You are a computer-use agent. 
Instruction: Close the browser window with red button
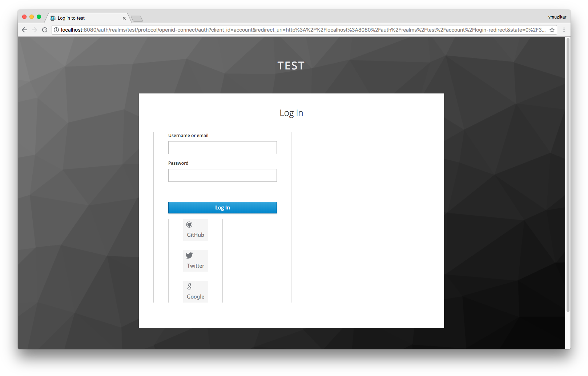coord(24,17)
